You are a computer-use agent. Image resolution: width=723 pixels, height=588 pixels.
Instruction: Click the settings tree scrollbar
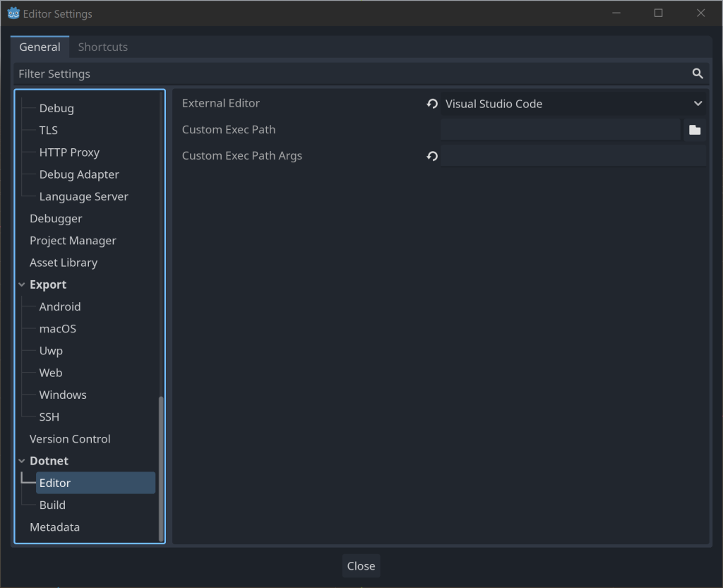161,466
